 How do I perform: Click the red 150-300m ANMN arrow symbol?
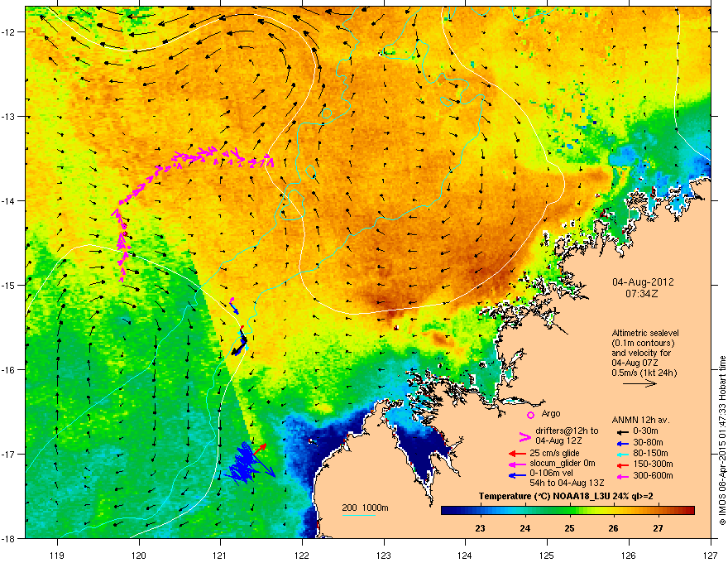tap(621, 464)
